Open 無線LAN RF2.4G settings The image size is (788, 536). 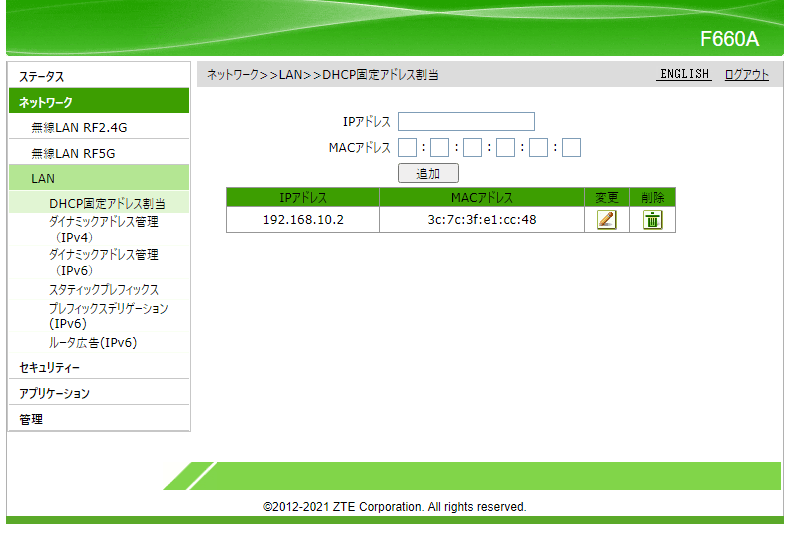[79, 128]
